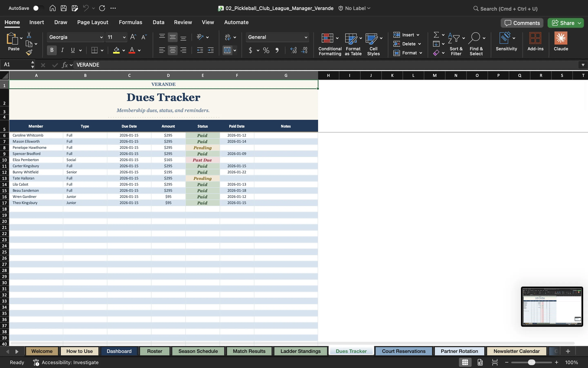Open the Page Layout ribbon tab

click(x=93, y=22)
